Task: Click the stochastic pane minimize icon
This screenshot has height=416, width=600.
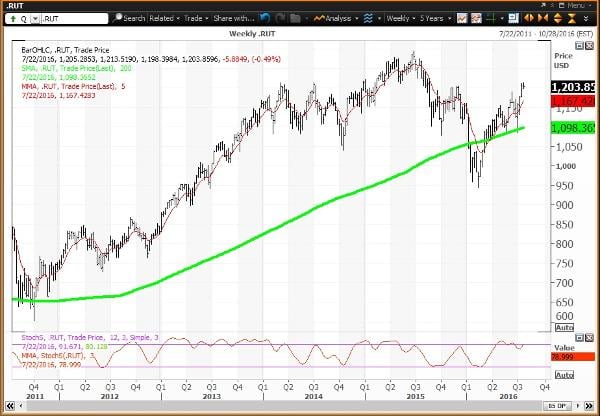Action: 580,338
